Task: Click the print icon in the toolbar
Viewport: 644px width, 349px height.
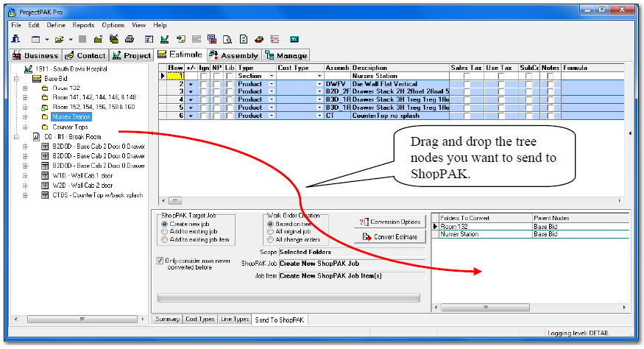Action: tap(130, 39)
